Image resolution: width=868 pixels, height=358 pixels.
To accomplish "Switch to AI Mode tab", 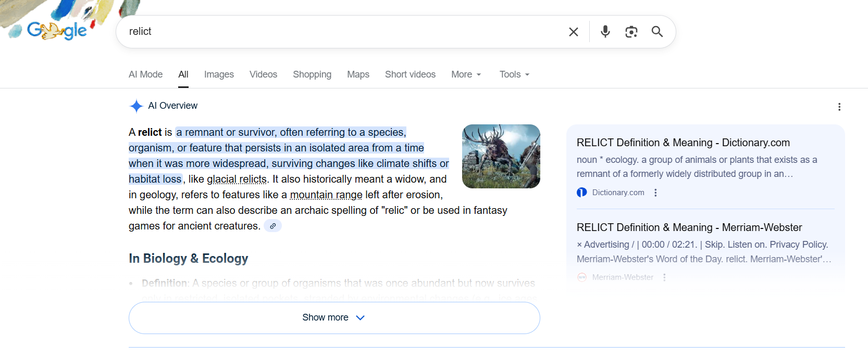I will coord(145,74).
